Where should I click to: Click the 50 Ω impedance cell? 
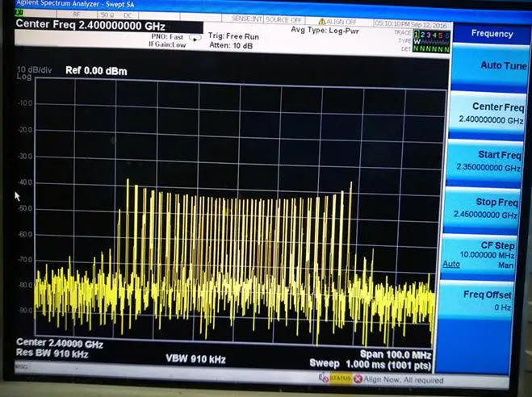click(107, 15)
